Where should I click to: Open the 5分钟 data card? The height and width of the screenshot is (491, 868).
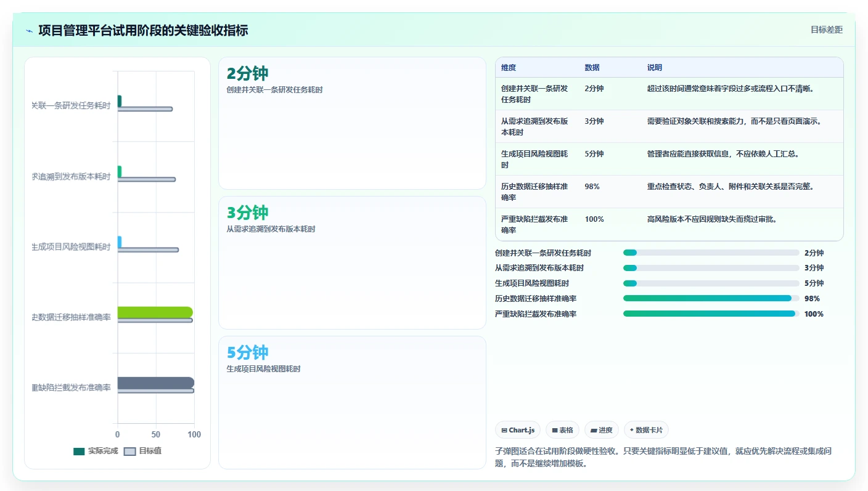coord(352,402)
